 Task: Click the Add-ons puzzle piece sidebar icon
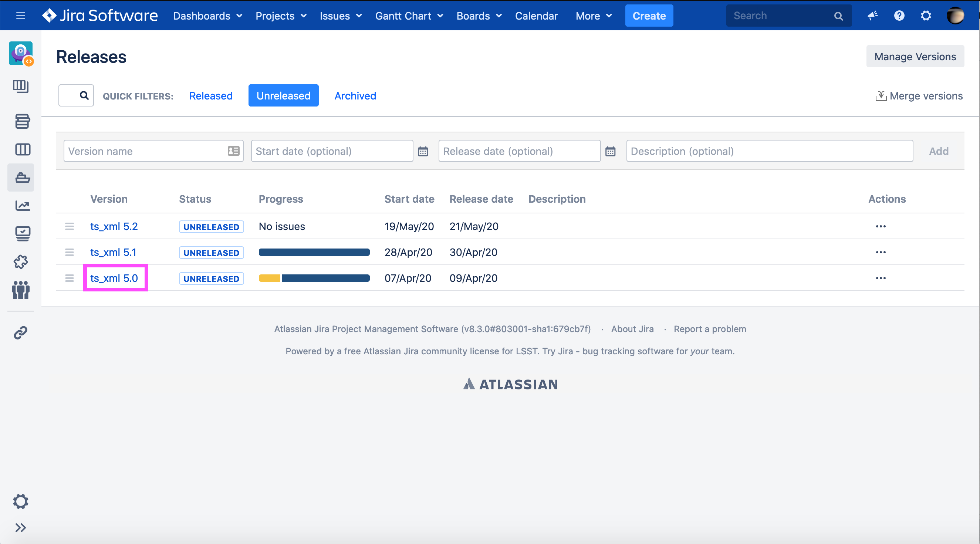[21, 262]
